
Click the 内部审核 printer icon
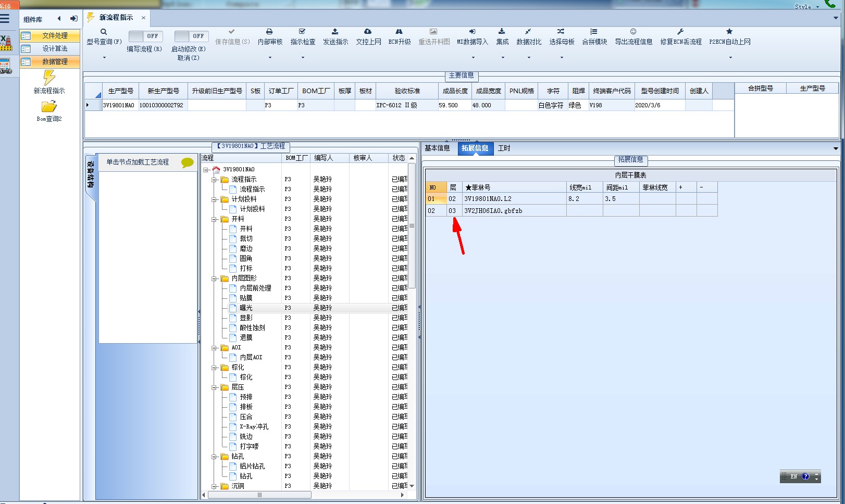(x=269, y=32)
